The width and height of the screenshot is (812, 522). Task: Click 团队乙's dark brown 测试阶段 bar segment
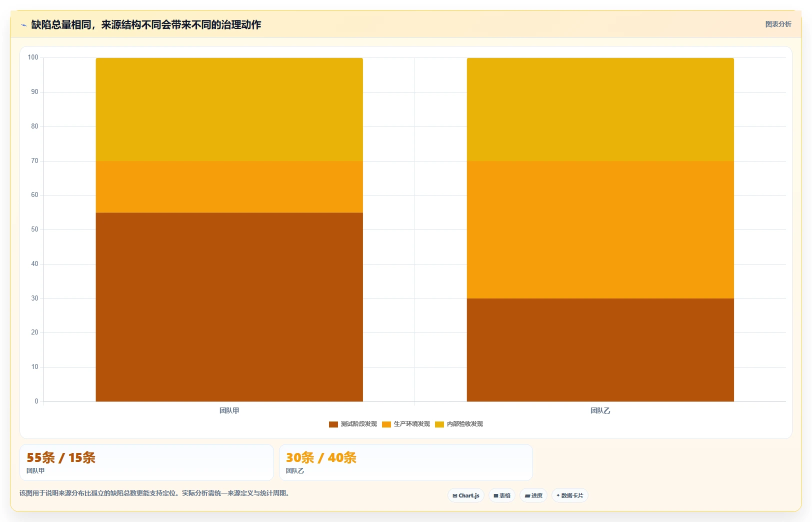(600, 350)
